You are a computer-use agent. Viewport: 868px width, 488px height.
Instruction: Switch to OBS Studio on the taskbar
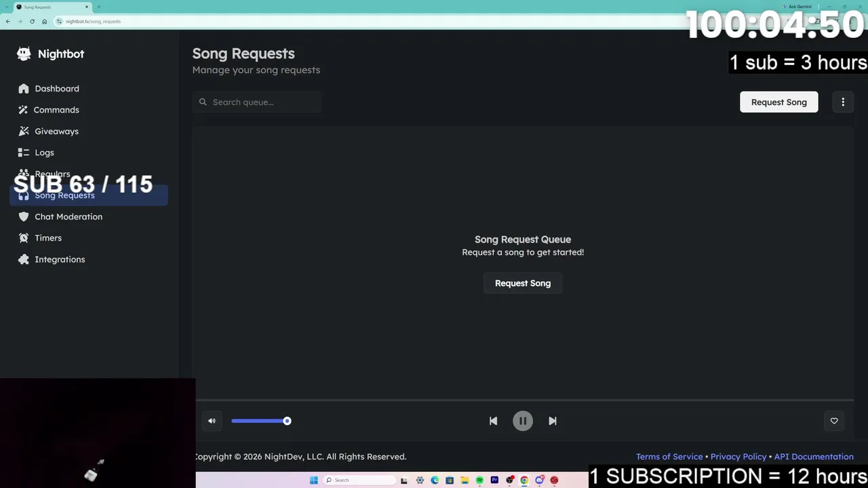509,481
